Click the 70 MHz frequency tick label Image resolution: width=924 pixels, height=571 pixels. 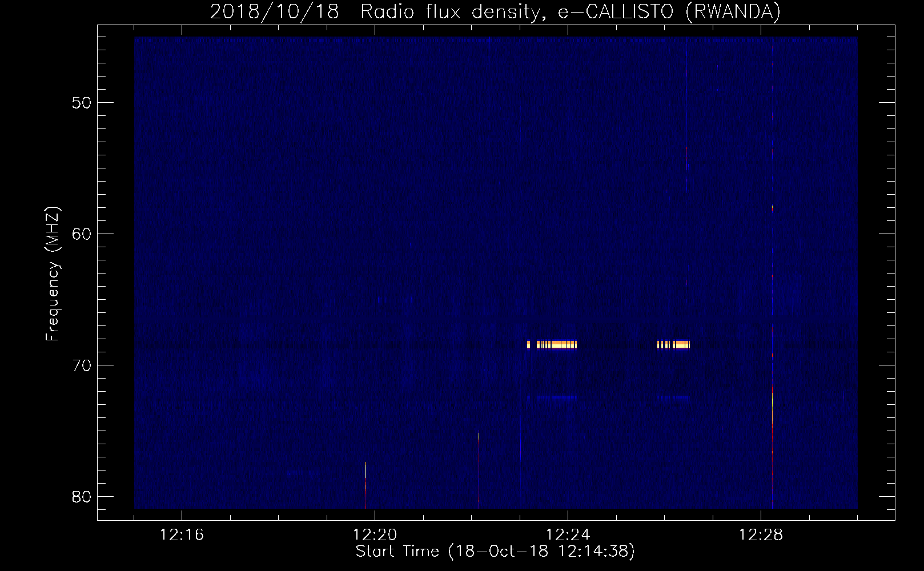point(81,365)
